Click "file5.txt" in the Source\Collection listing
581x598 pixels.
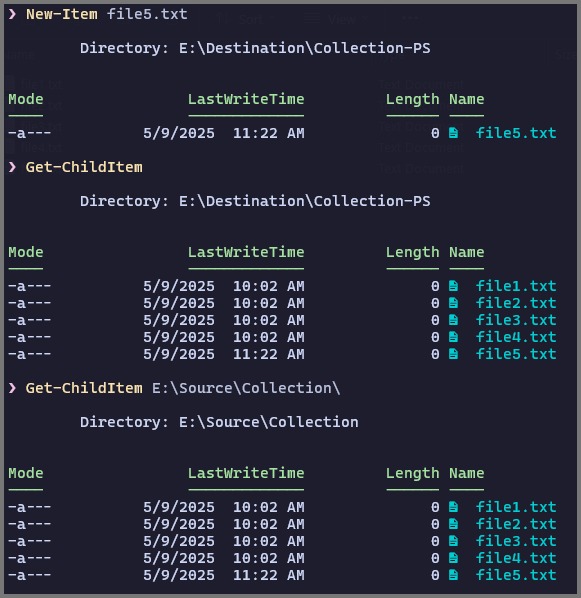[516, 575]
